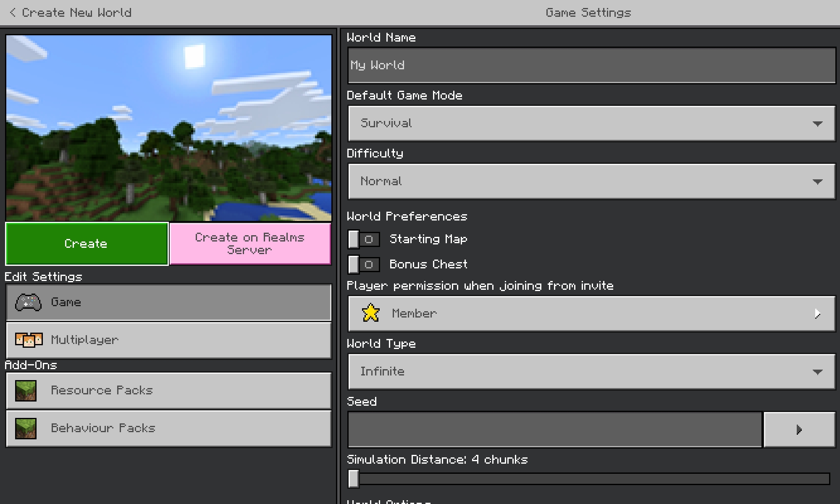Click the arrow at right of Member row
The width and height of the screenshot is (840, 504).
(817, 314)
